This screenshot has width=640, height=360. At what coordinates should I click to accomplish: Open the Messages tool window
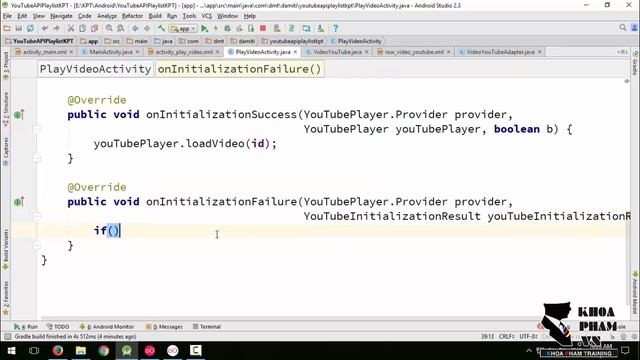[x=164, y=327]
